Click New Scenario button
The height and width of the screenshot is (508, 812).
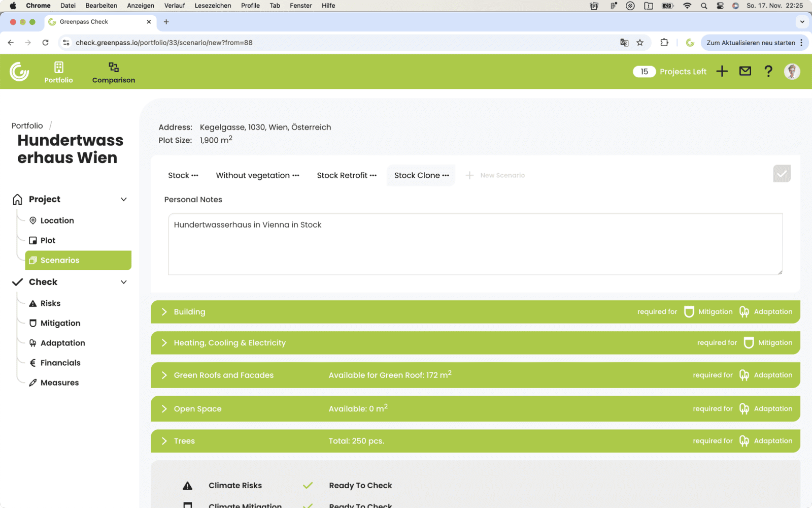pos(495,175)
